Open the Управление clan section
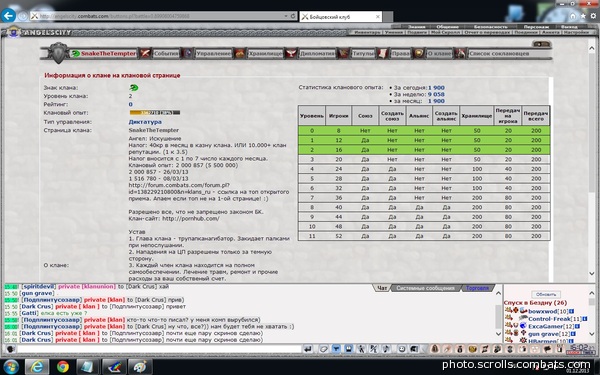 pos(214,54)
